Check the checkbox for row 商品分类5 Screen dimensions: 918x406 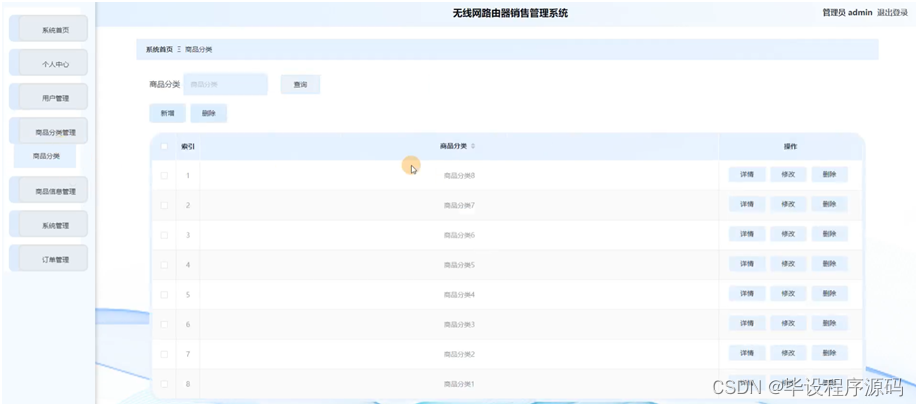pyautogui.click(x=164, y=265)
